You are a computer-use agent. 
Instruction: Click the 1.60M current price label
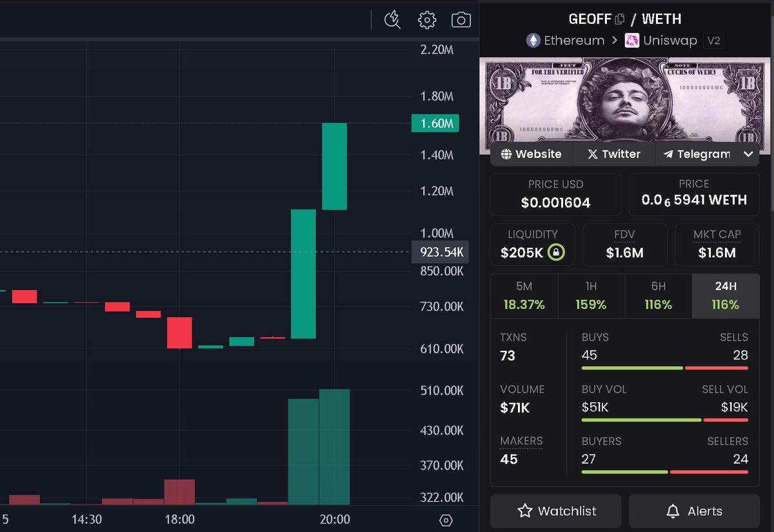tap(435, 123)
